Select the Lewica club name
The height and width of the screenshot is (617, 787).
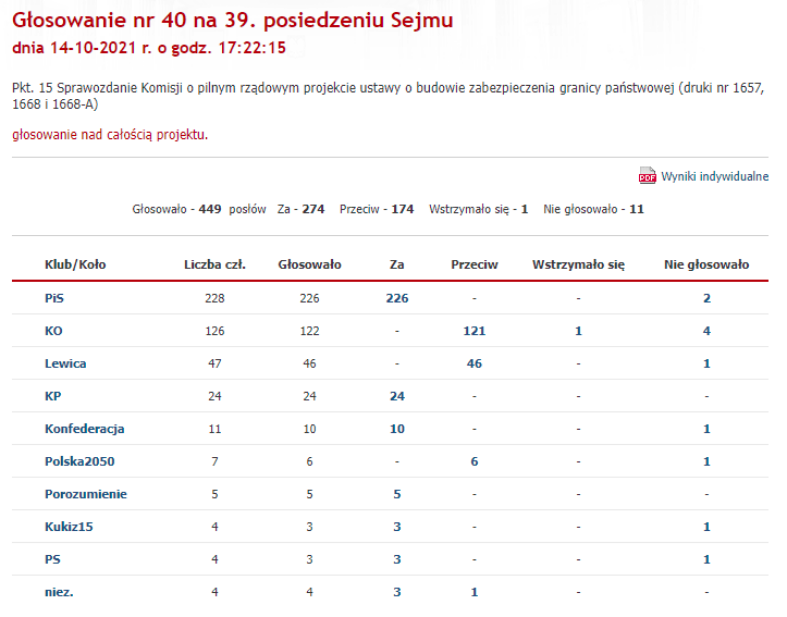click(x=65, y=363)
